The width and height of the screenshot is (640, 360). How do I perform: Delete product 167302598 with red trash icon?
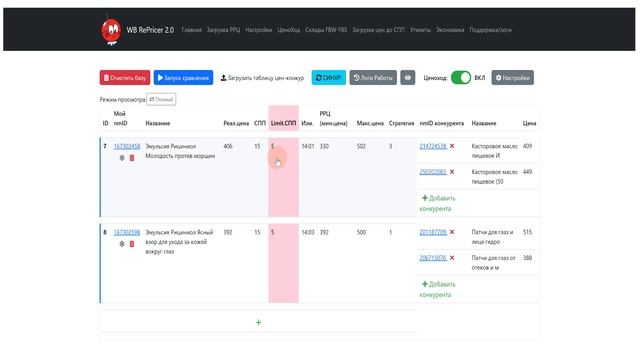point(132,244)
